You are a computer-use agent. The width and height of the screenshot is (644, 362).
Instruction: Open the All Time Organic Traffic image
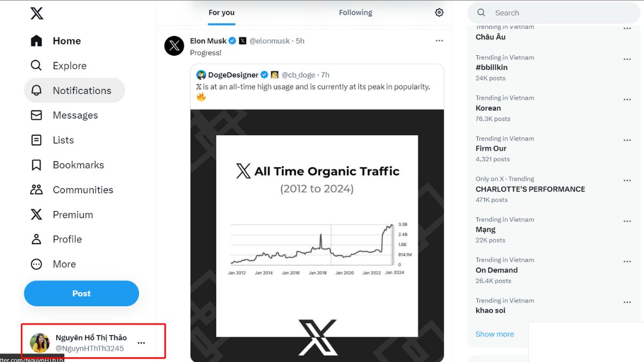[x=317, y=236]
